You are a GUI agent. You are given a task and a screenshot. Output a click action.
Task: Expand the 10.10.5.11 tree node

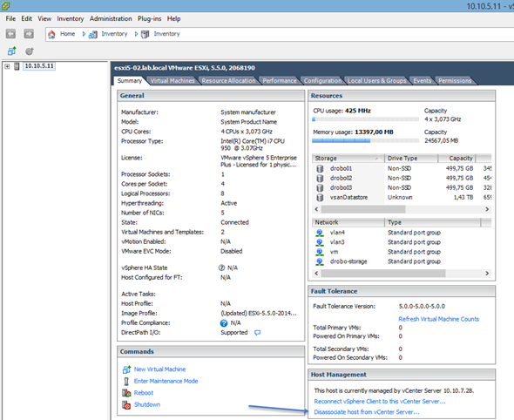(x=7, y=66)
